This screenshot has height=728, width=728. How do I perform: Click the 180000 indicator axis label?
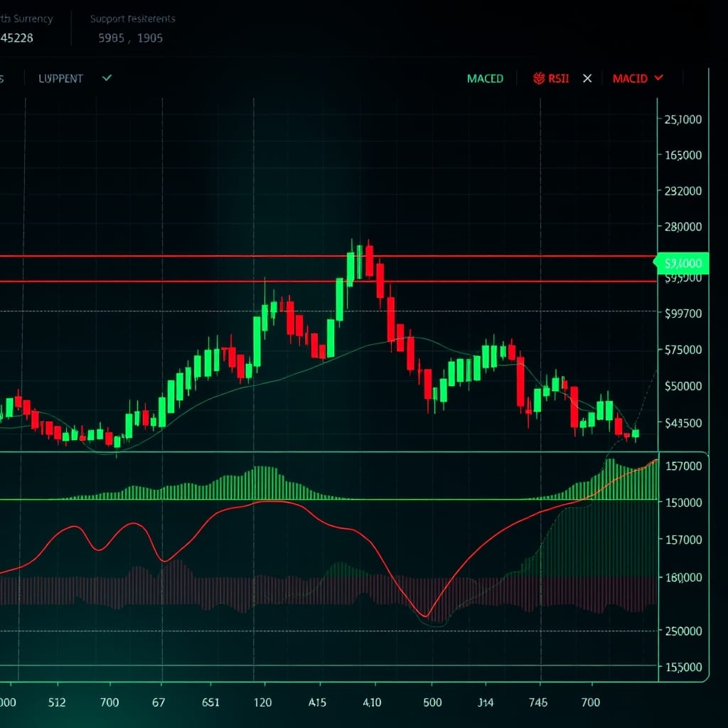[683, 577]
